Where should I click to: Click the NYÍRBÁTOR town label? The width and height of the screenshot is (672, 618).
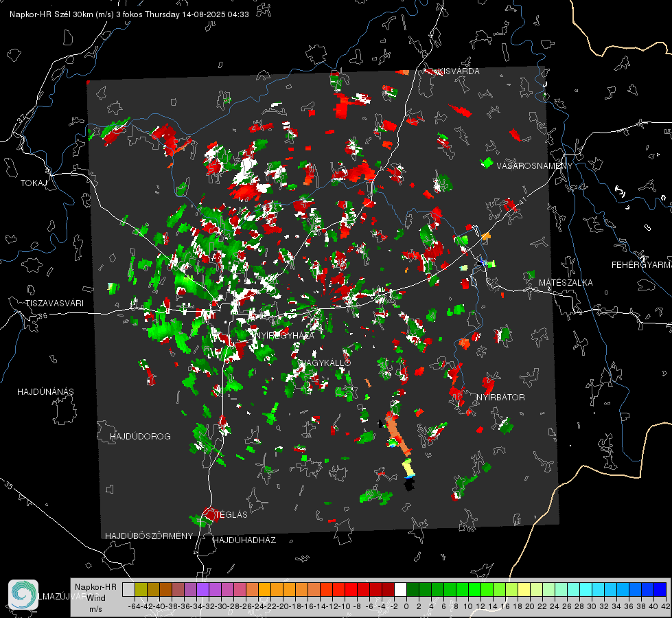[500, 398]
